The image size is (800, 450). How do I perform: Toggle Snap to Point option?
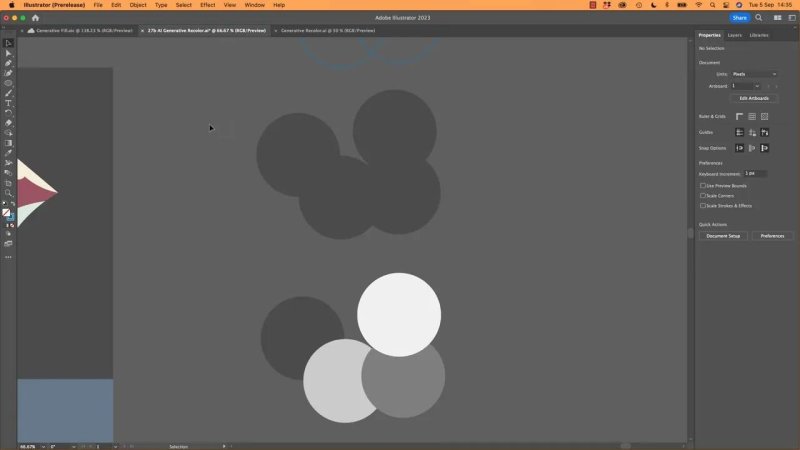pos(739,148)
